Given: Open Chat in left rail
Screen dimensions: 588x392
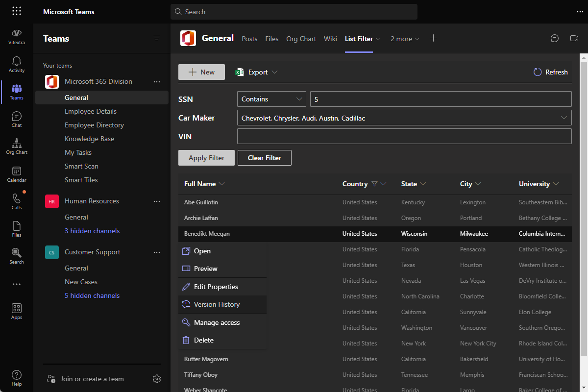Looking at the screenshot, I should pos(17,119).
